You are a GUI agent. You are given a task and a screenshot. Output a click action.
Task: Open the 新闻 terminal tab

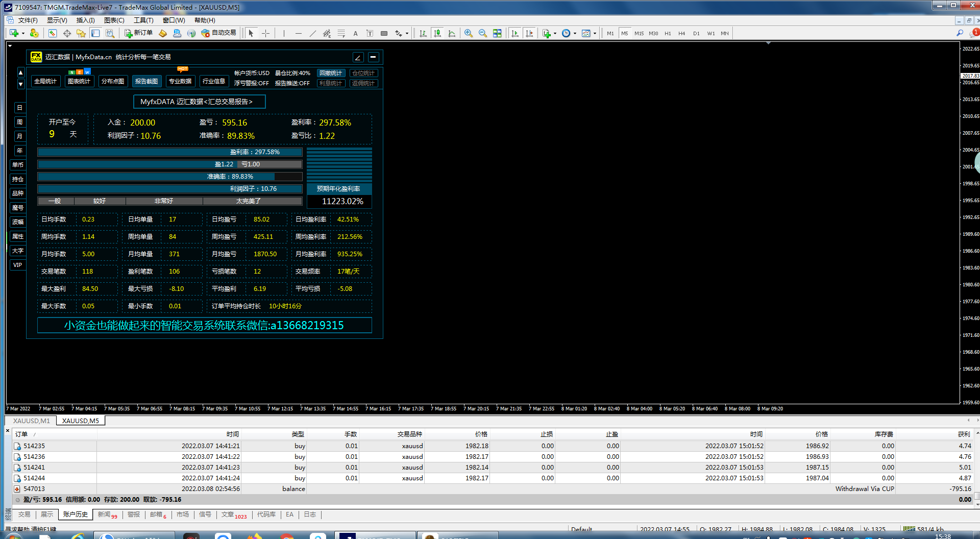coord(107,514)
